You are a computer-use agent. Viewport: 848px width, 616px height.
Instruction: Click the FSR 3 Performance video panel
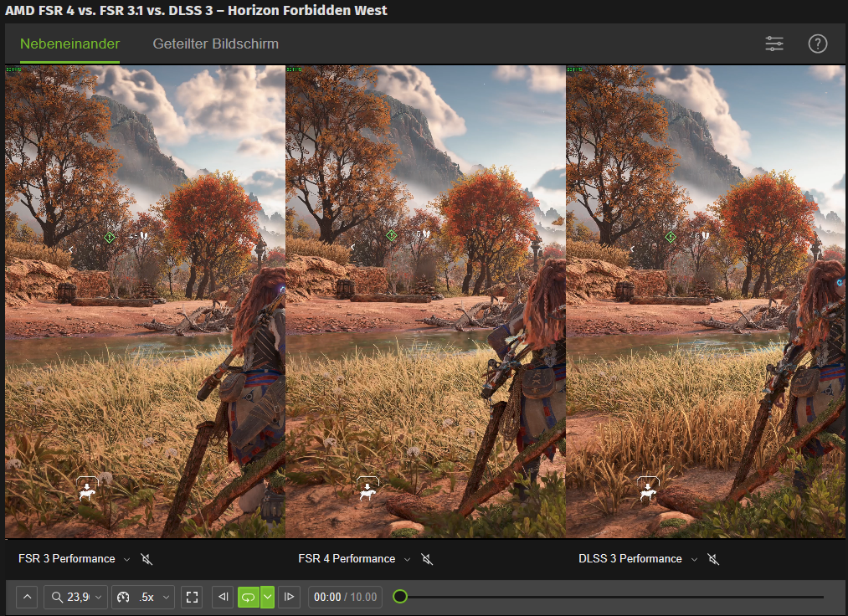tap(145, 302)
